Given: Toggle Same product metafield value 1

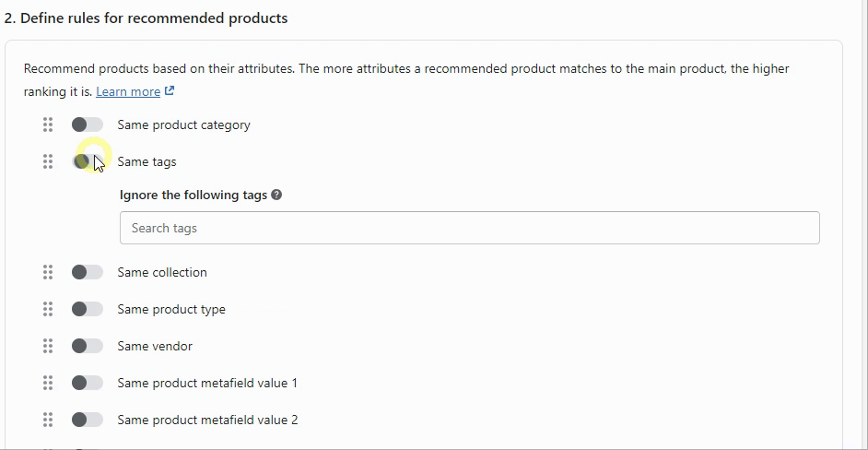Looking at the screenshot, I should point(88,383).
